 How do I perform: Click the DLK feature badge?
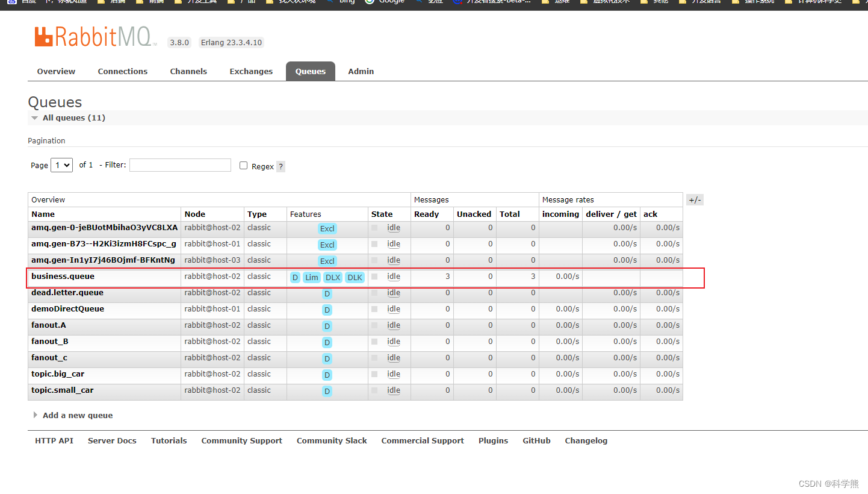click(x=355, y=278)
